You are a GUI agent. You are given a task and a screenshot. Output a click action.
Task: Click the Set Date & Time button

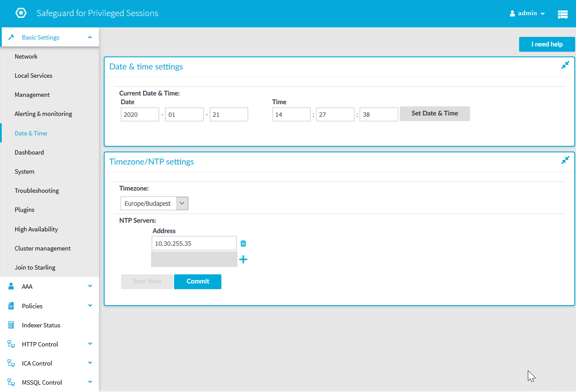(x=434, y=113)
